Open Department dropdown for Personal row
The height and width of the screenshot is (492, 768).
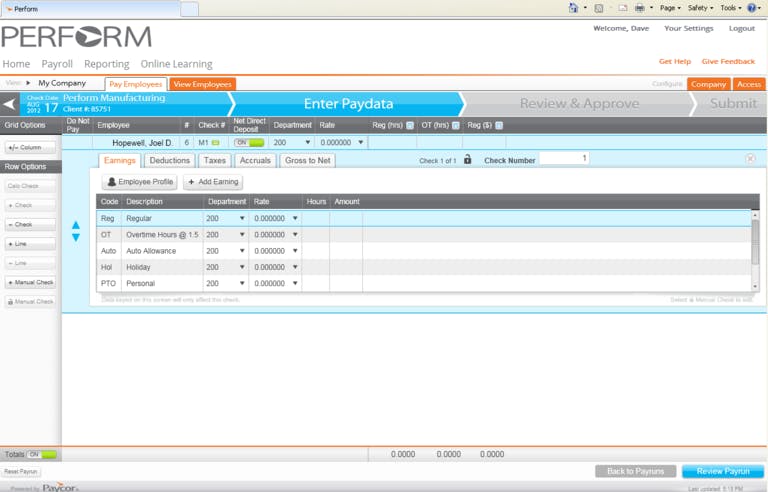[242, 283]
